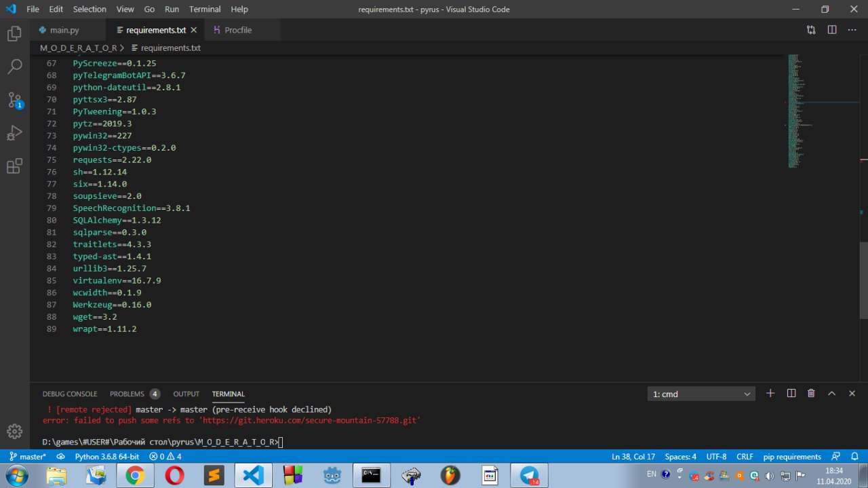The image size is (868, 488).
Task: Open the Extensions view
Action: [14, 166]
